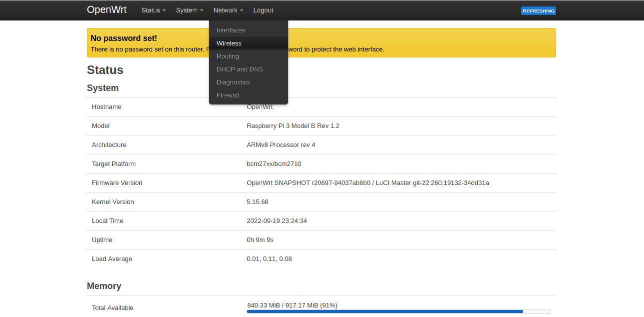
Task: Click the 'No password set!' warning heading
Action: pos(124,38)
